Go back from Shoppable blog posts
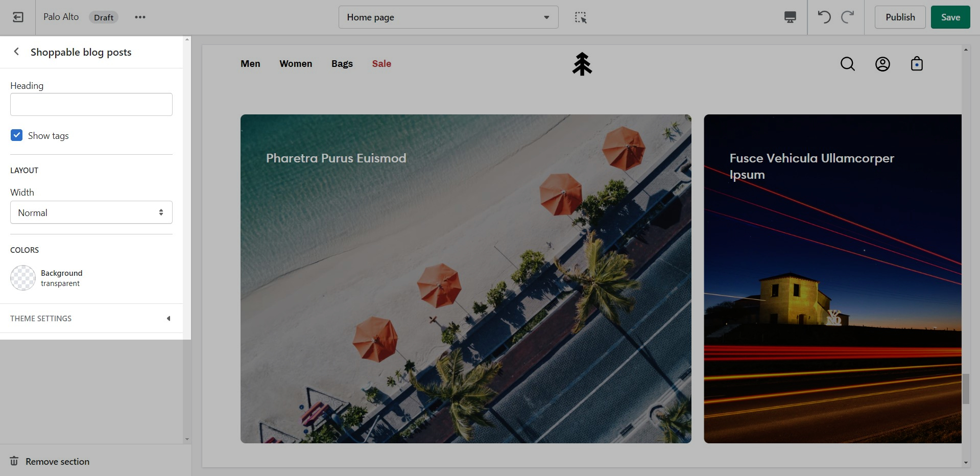980x476 pixels. (16, 52)
